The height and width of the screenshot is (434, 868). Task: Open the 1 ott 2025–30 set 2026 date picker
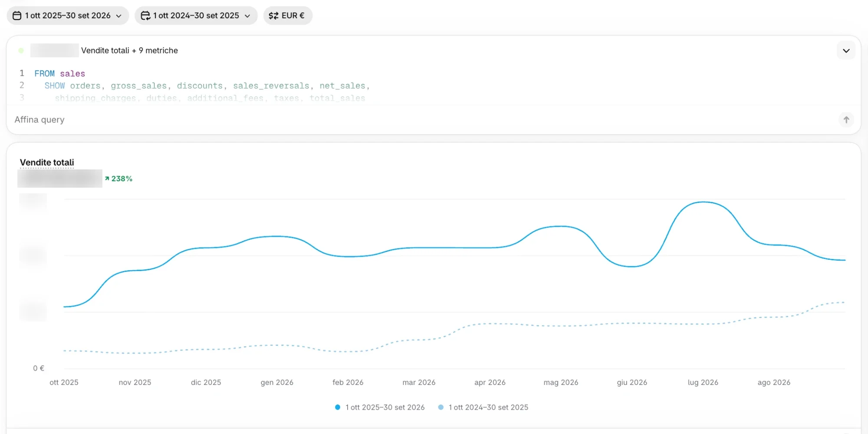pos(68,16)
